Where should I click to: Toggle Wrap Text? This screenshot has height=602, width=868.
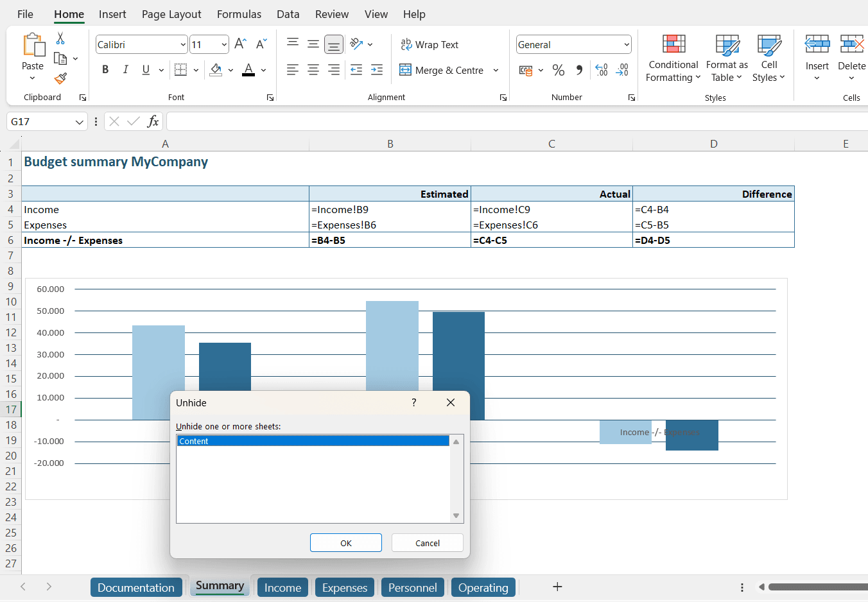click(x=430, y=44)
